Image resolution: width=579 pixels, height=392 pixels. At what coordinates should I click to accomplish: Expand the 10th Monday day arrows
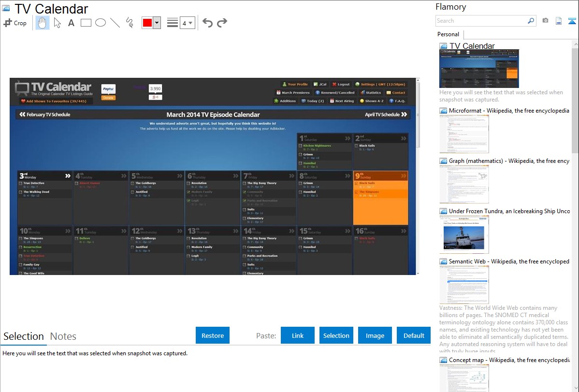68,231
